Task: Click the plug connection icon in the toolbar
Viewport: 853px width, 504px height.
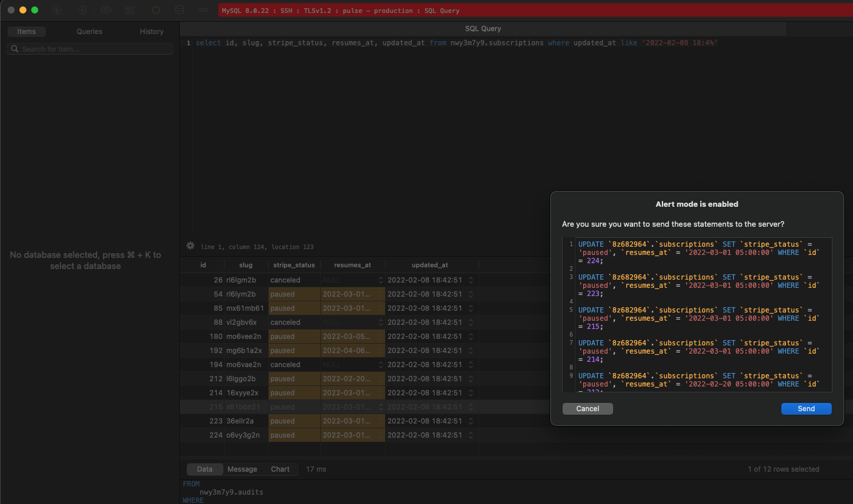Action: [57, 10]
